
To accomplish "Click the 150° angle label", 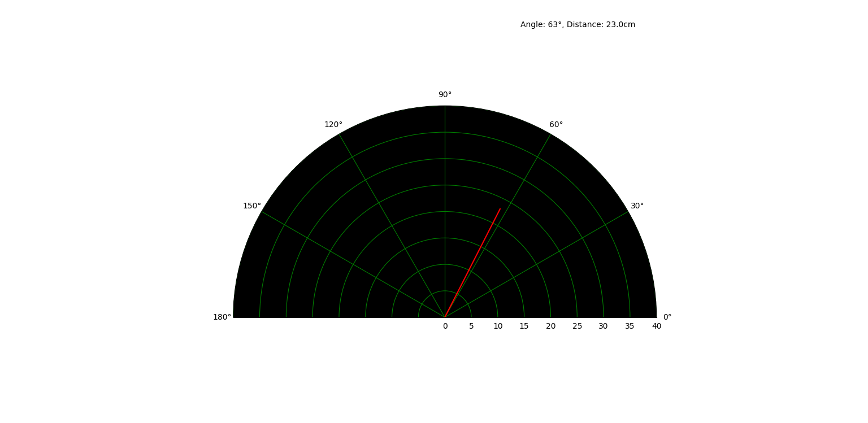I will [252, 206].
